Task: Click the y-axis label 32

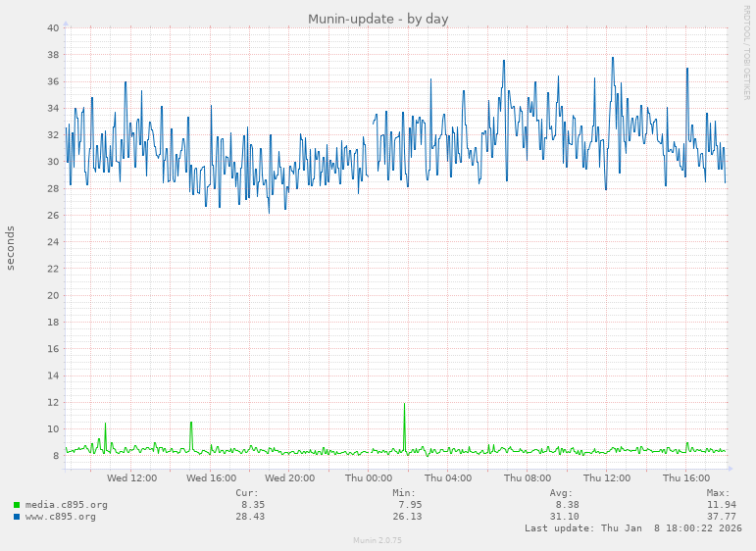Action: 53,135
